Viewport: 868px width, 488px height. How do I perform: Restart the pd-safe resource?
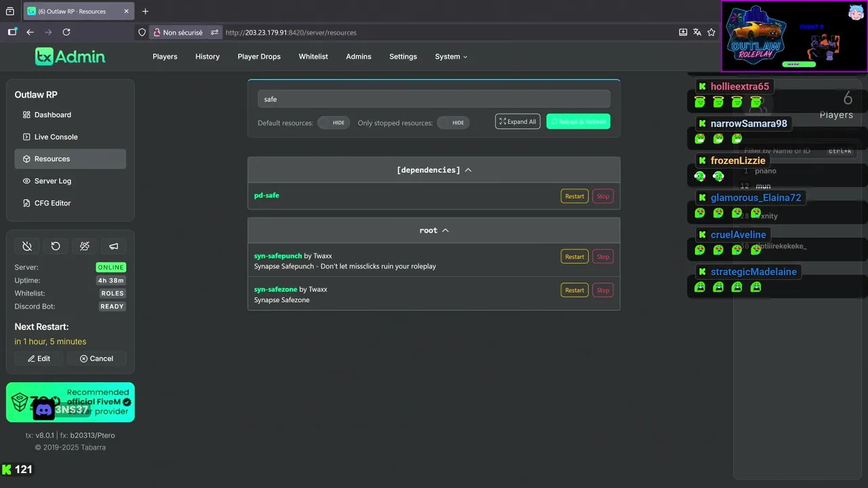click(574, 197)
